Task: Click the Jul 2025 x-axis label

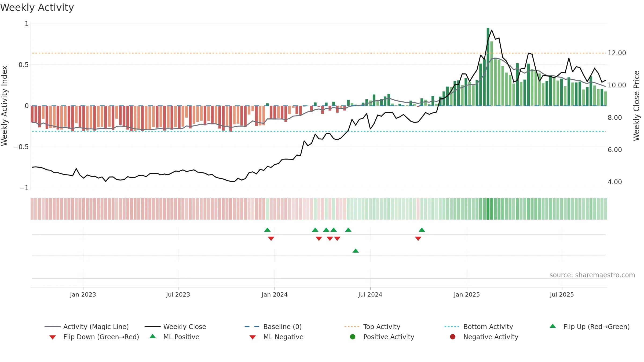Action: point(562,294)
